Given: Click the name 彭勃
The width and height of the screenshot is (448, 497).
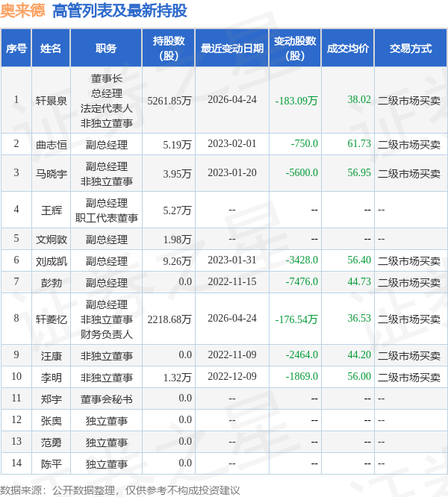Looking at the screenshot, I should [52, 283].
